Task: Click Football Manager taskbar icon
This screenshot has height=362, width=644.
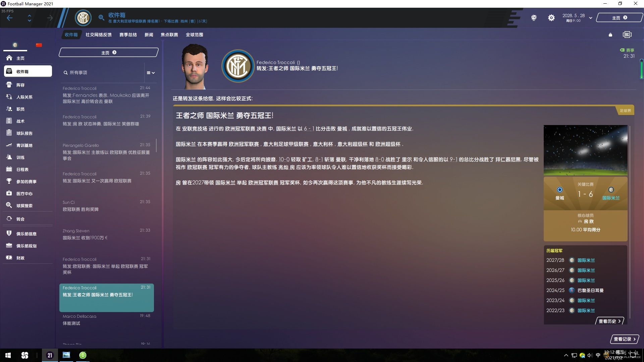Action: coord(50,355)
